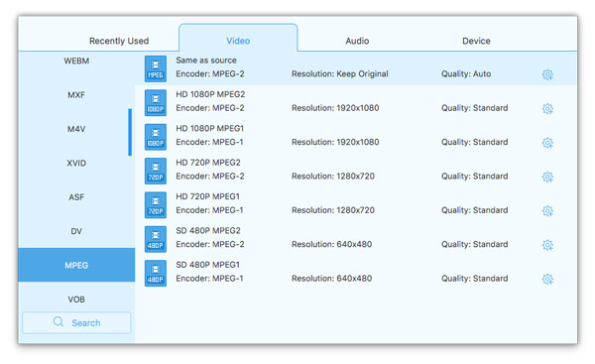Click Encoder: MPEG-2 under HD 720P MPEG2
Viewport: 595px width, 364px height.
point(210,177)
